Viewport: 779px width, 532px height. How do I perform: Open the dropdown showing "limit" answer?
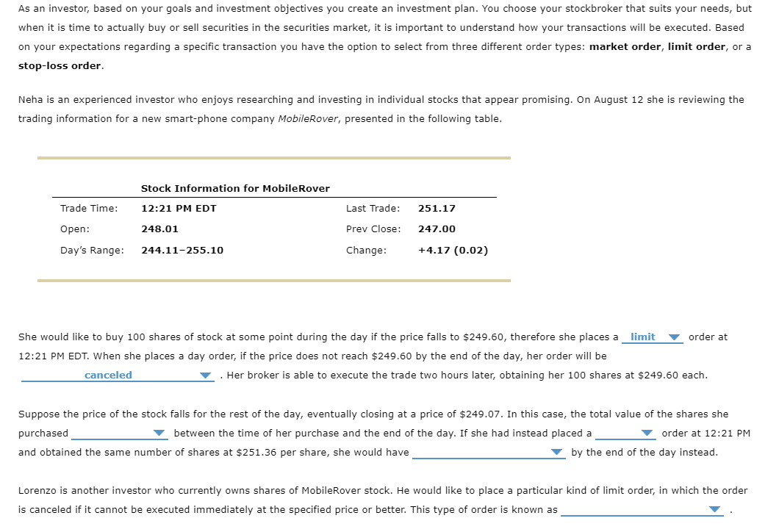tap(673, 337)
